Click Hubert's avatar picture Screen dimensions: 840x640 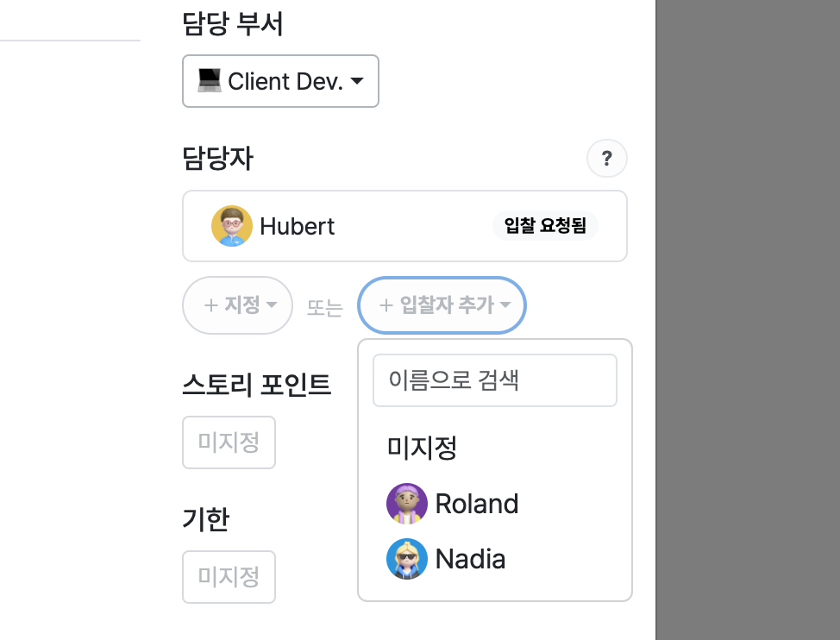click(x=232, y=226)
